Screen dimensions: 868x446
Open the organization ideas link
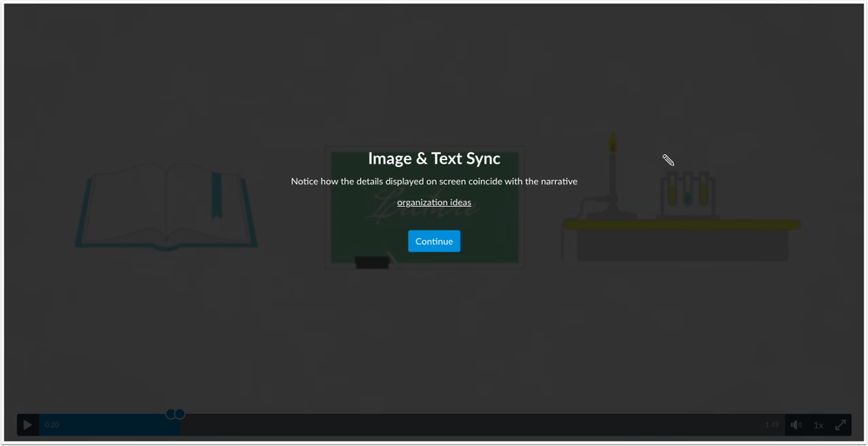(x=434, y=203)
